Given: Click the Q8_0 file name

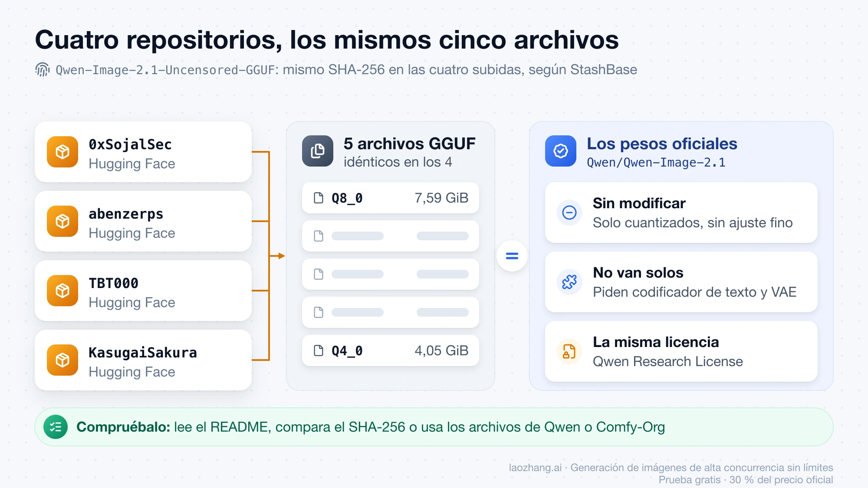Looking at the screenshot, I should click(x=347, y=198).
